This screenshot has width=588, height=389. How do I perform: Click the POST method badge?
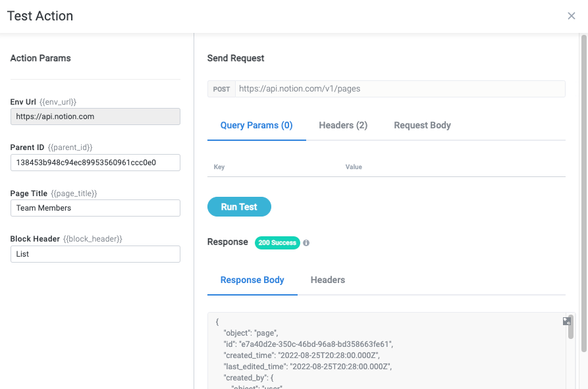tap(221, 89)
